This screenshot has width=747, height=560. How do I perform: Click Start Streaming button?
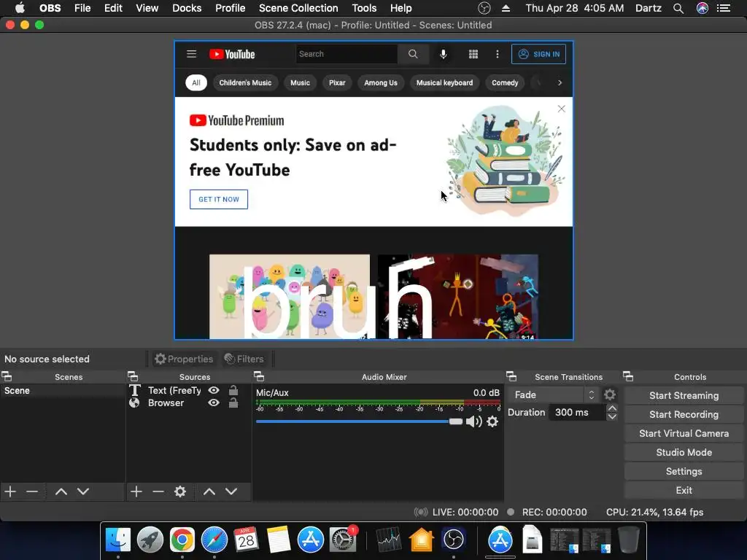[684, 395]
